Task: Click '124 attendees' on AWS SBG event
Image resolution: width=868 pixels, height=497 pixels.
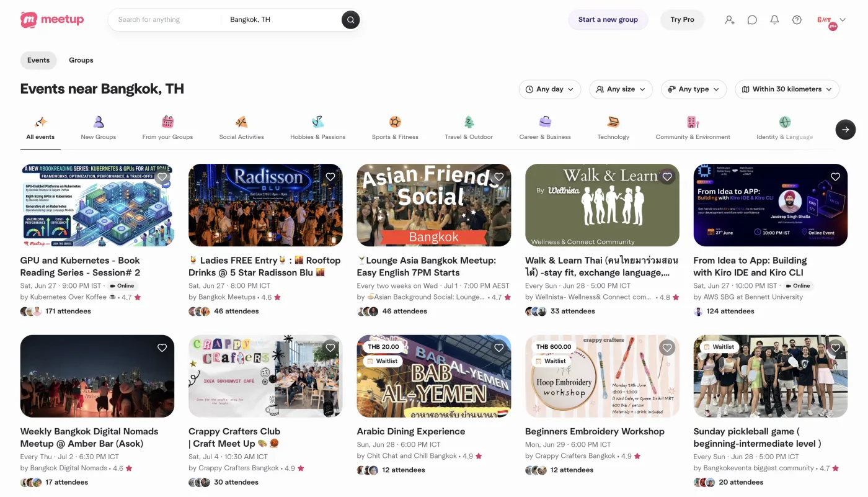Action: coord(730,311)
